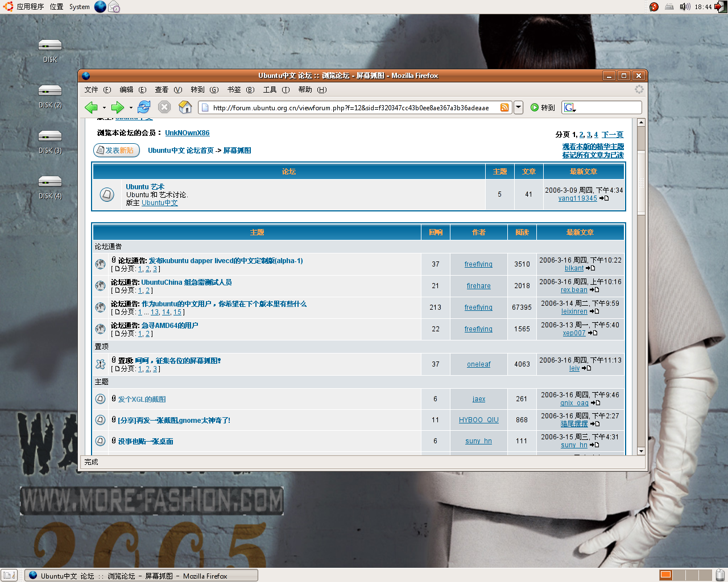Click the 18:44 clock in top panel
Image resolution: width=728 pixels, height=582 pixels.
(x=703, y=7)
